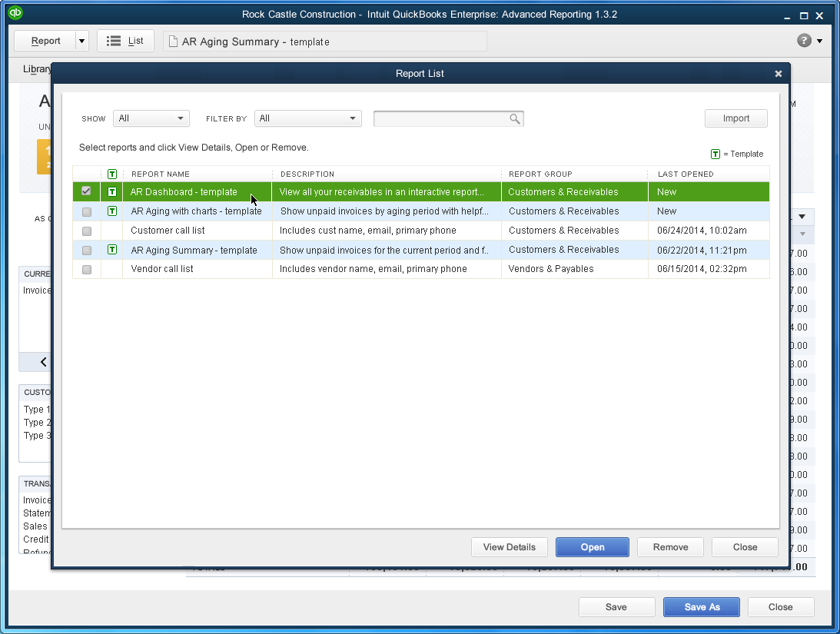Click the Remove button
The image size is (840, 634).
[x=670, y=546]
